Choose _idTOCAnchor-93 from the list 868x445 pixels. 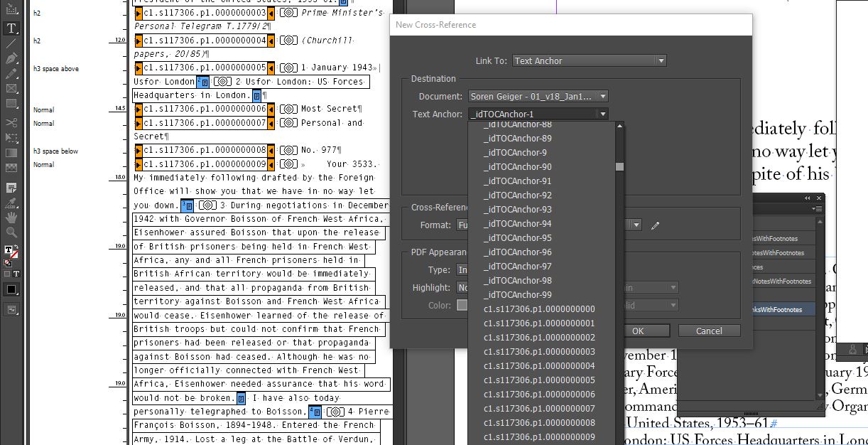tap(517, 210)
